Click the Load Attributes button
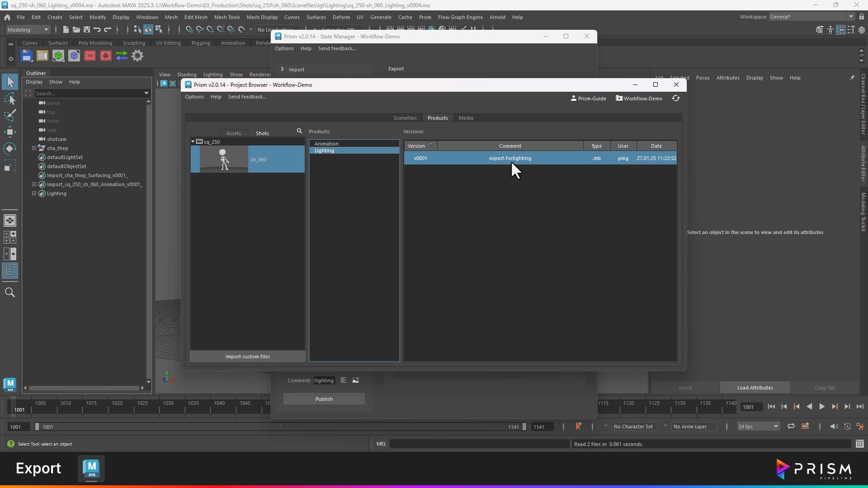This screenshot has width=868, height=488. tap(755, 388)
